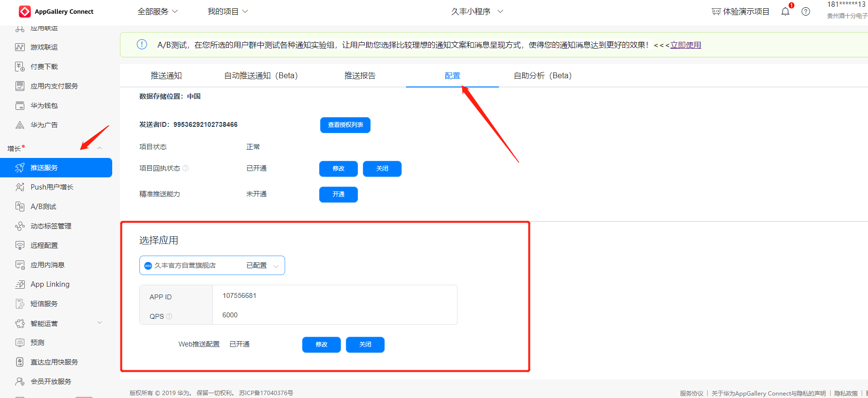
Task: Click the A/B测试 sidebar icon
Action: [x=20, y=207]
